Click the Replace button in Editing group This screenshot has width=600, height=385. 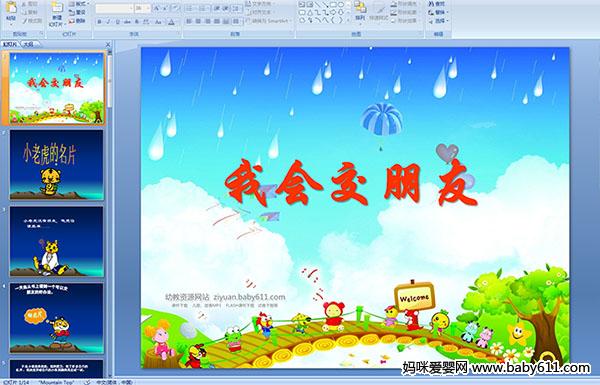(x=437, y=12)
